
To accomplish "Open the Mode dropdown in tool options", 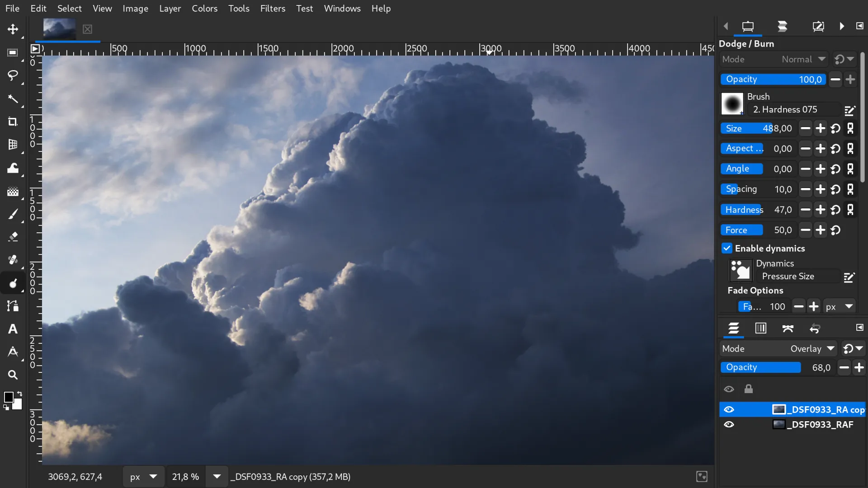I will pyautogui.click(x=802, y=58).
